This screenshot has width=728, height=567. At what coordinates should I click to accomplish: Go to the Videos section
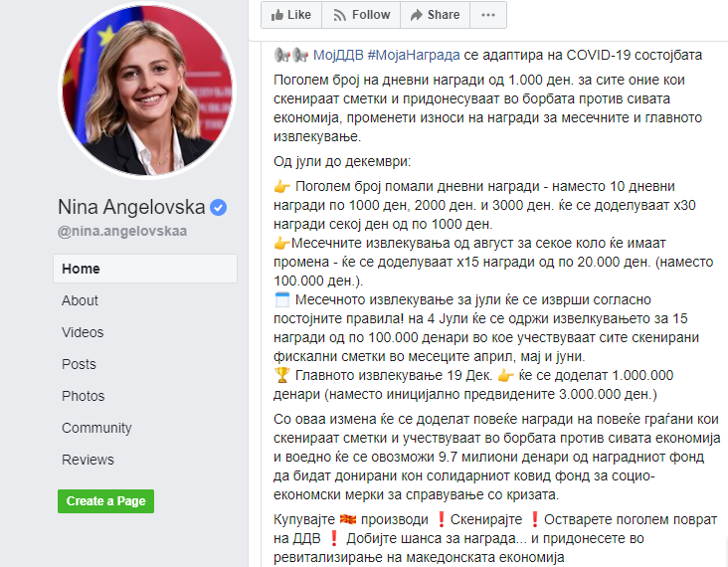pyautogui.click(x=83, y=332)
